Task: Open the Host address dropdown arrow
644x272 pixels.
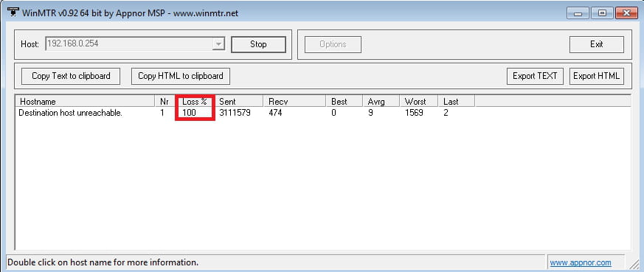Action: click(218, 44)
